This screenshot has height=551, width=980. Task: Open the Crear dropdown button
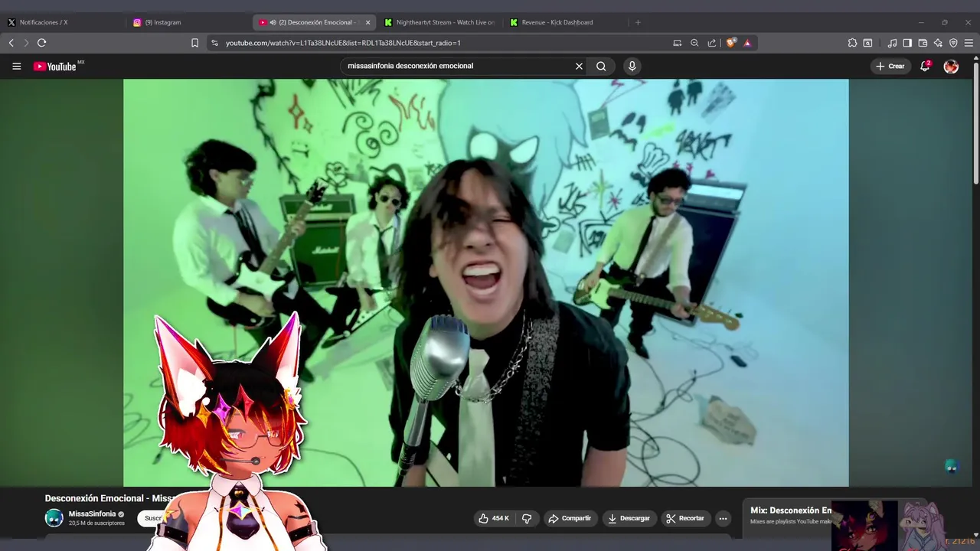pos(890,67)
